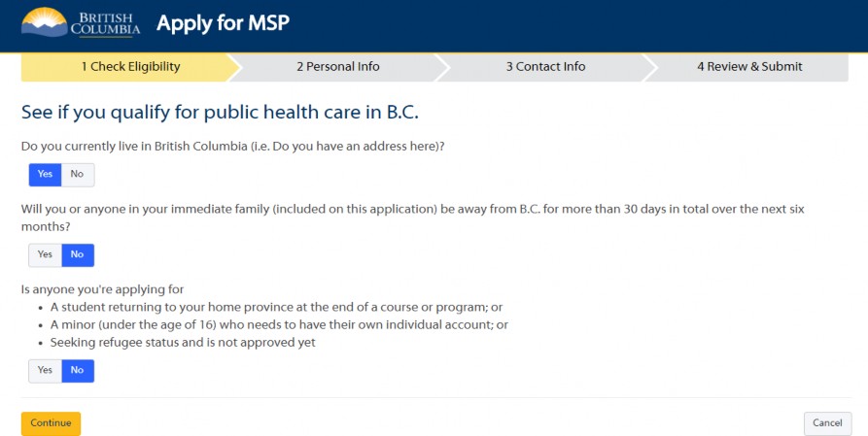Click the Apply for MSP header title

tap(224, 23)
